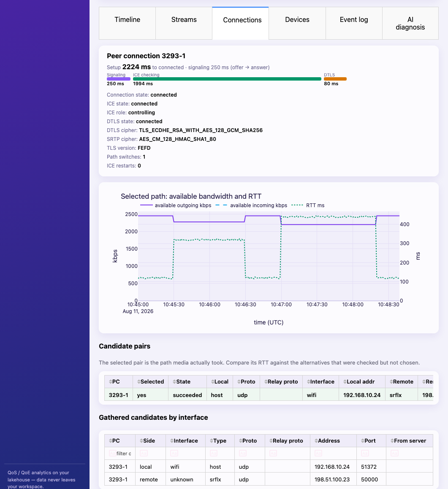Viewport: 448px width, 489px height.
Task: Sort by State column arrows icon
Action: [174, 382]
